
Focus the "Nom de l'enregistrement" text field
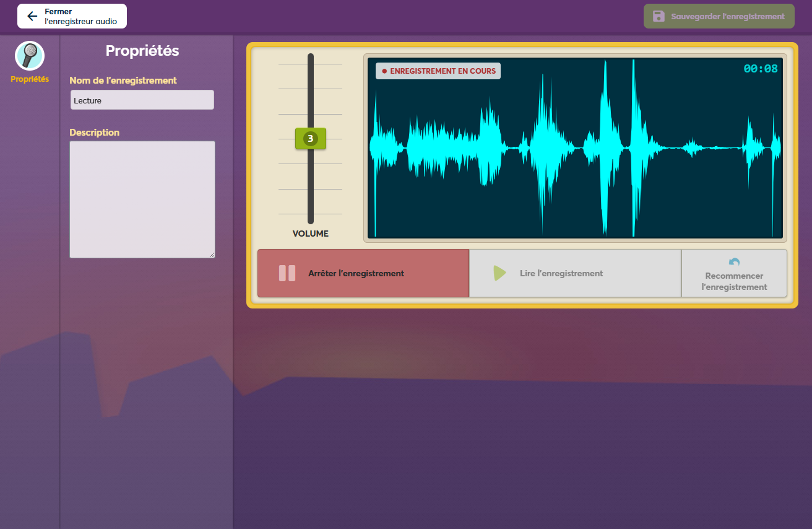142,100
